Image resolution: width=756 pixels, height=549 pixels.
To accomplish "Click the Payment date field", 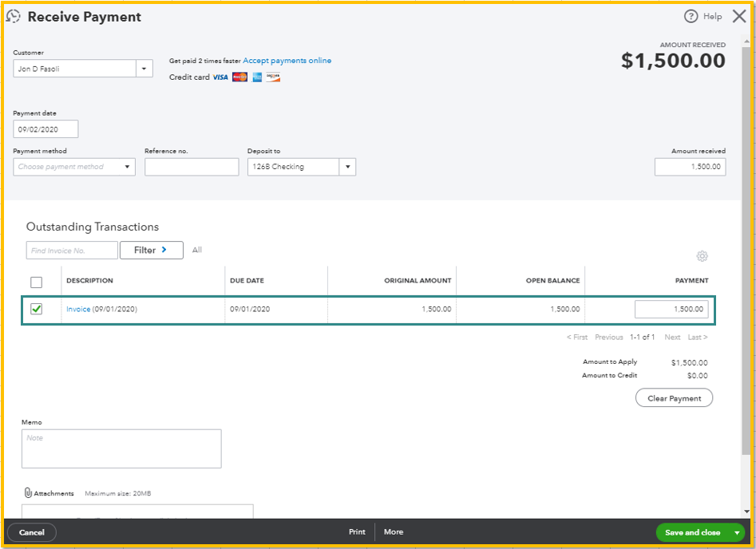I will click(x=46, y=129).
